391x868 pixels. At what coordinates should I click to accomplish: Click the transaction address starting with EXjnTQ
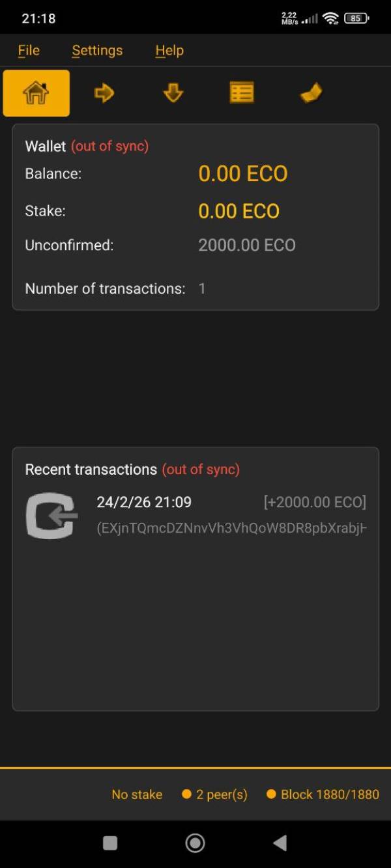[231, 528]
